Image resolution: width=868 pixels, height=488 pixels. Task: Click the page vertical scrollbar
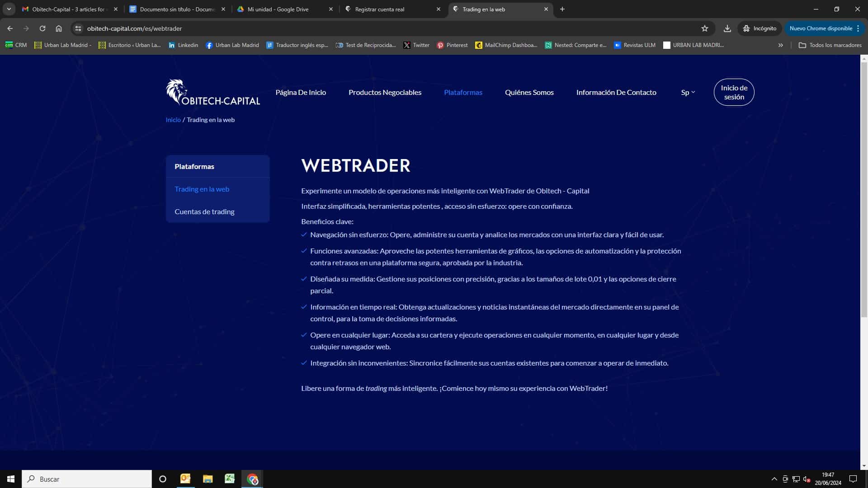click(x=864, y=190)
